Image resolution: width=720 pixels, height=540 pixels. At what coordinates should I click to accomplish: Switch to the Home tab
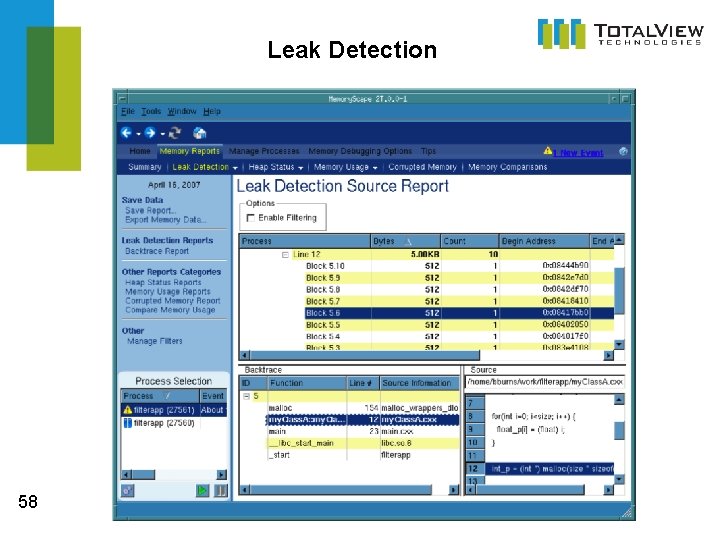[x=140, y=151]
